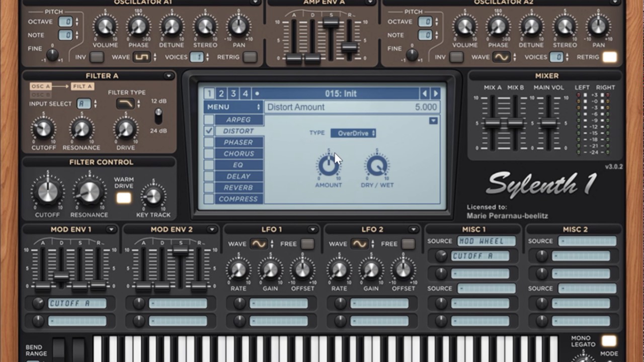Enable the Delay effect checkbox
This screenshot has width=644, height=362.
(x=209, y=176)
